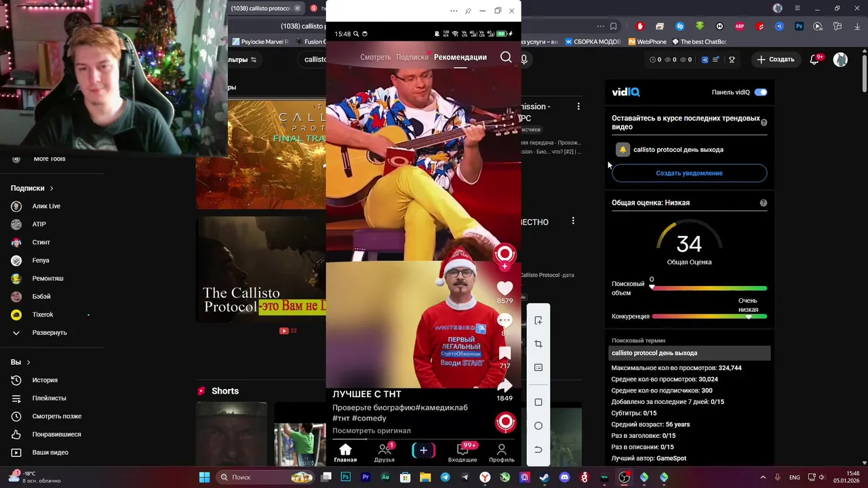Open The best ChatBot bookmark
This screenshot has height=488, width=868.
pyautogui.click(x=698, y=42)
